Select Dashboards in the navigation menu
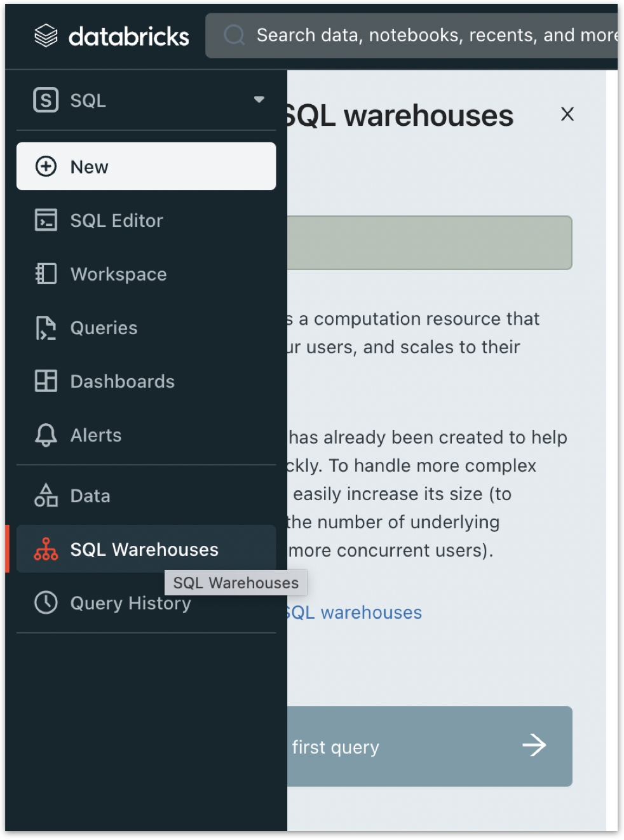 pyautogui.click(x=122, y=381)
